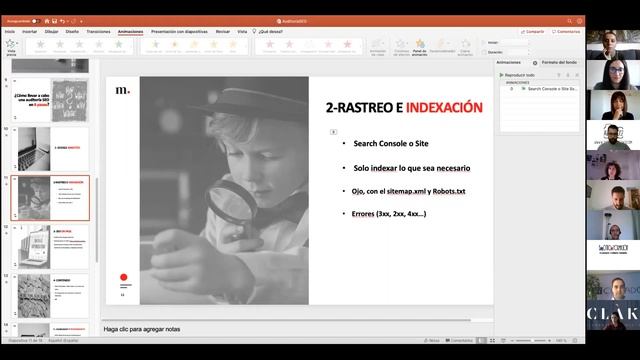Open the Dibujar ribbon tab
The width and height of the screenshot is (640, 360).
51,31
